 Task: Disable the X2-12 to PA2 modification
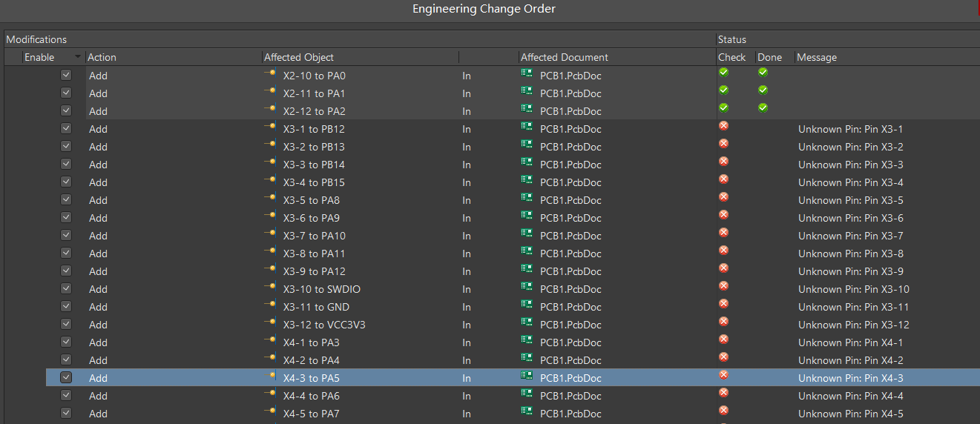pos(66,110)
